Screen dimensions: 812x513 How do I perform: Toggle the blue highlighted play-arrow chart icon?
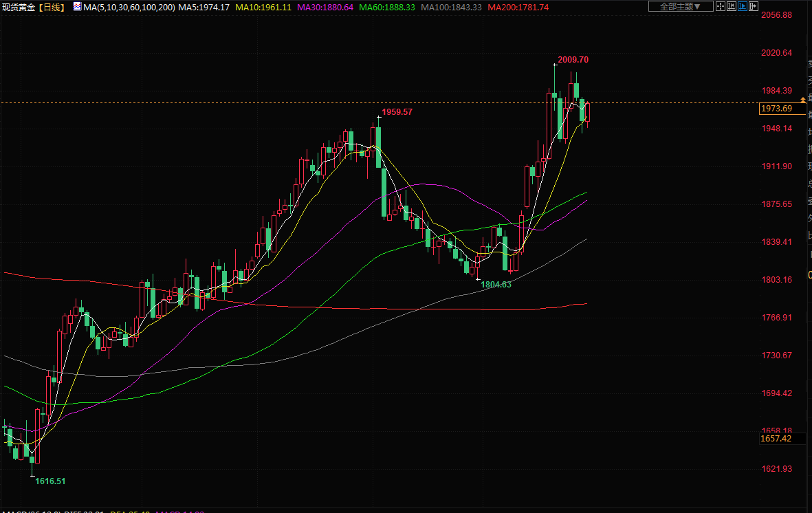(743, 6)
